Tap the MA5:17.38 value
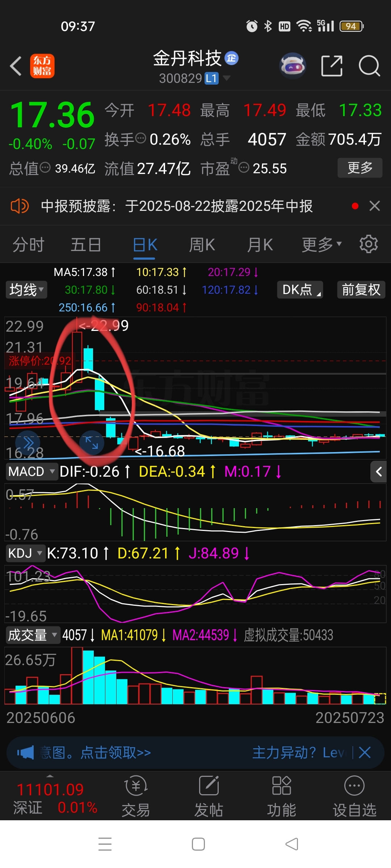This screenshot has height=868, width=391. pos(84,272)
